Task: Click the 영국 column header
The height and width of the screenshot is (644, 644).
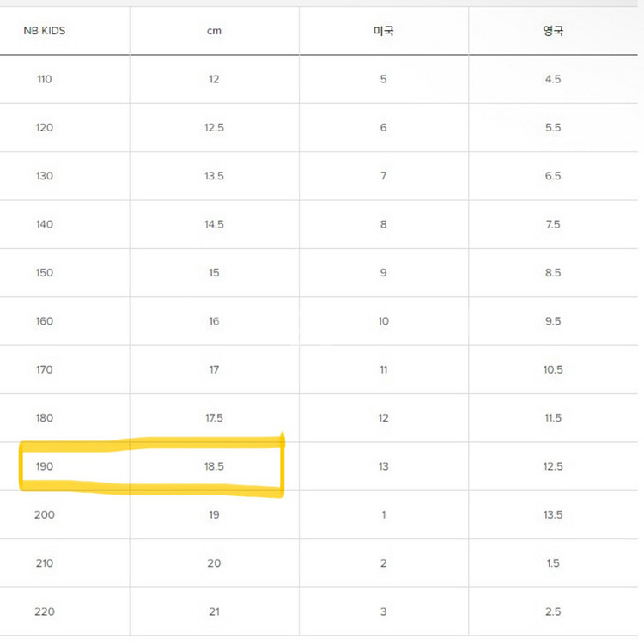Action: (553, 31)
